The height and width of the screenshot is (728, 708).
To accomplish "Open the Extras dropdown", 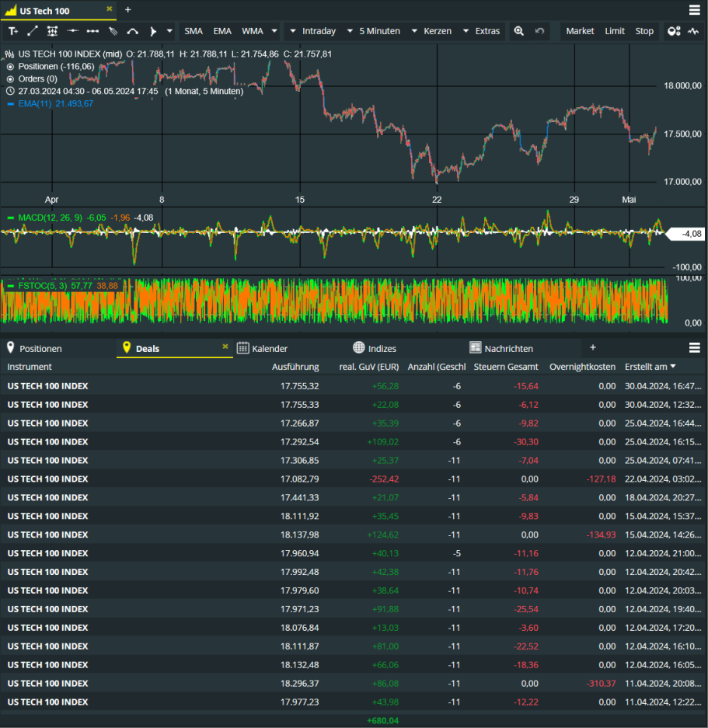I will 482,31.
